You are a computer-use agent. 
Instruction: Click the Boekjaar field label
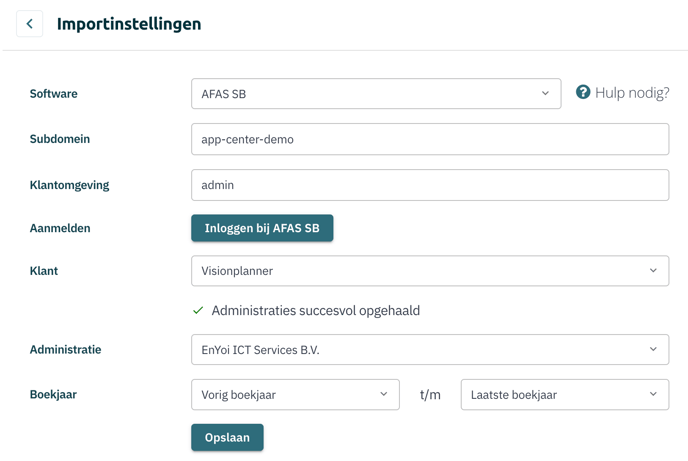(53, 394)
